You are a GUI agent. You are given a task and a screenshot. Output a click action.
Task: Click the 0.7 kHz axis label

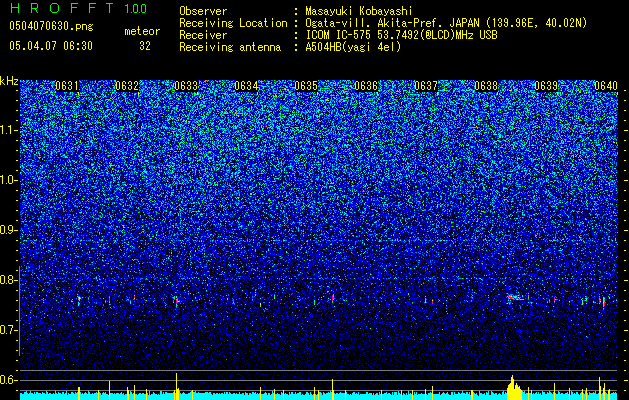coord(9,330)
